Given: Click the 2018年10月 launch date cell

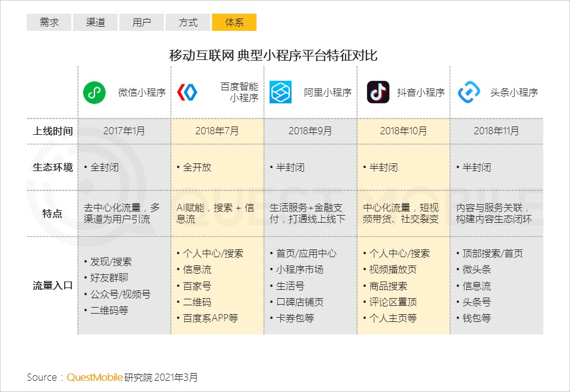Looking at the screenshot, I should [404, 131].
